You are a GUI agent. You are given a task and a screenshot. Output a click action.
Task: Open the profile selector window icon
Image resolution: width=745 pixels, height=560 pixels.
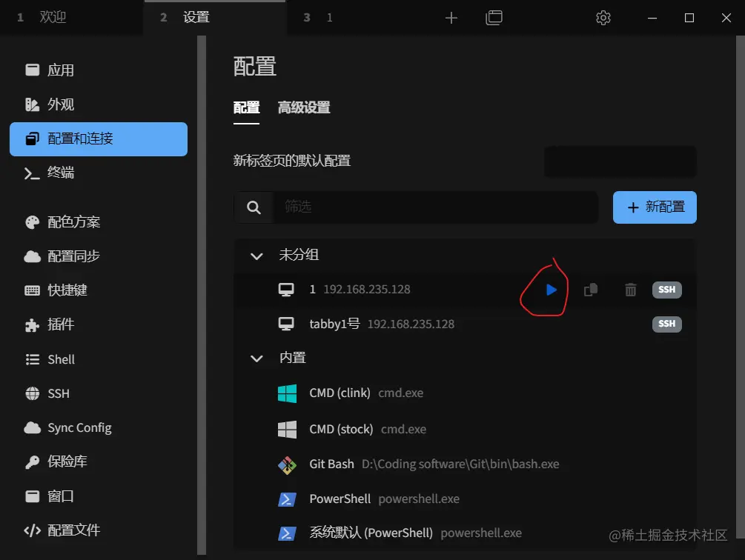(x=494, y=18)
